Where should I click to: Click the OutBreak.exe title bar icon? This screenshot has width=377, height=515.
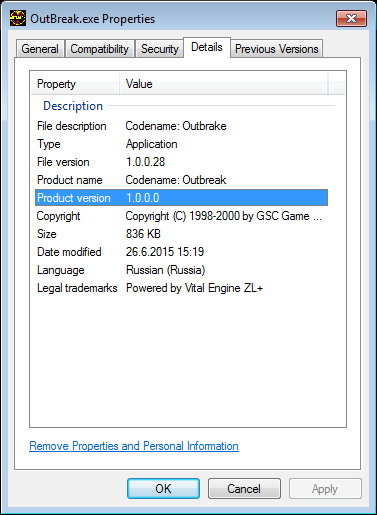pos(17,18)
